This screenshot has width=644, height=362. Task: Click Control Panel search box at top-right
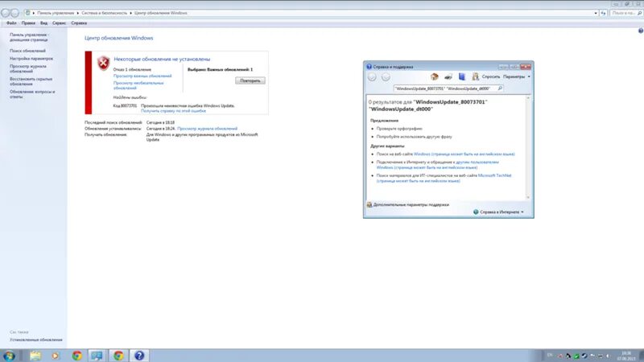coord(626,13)
